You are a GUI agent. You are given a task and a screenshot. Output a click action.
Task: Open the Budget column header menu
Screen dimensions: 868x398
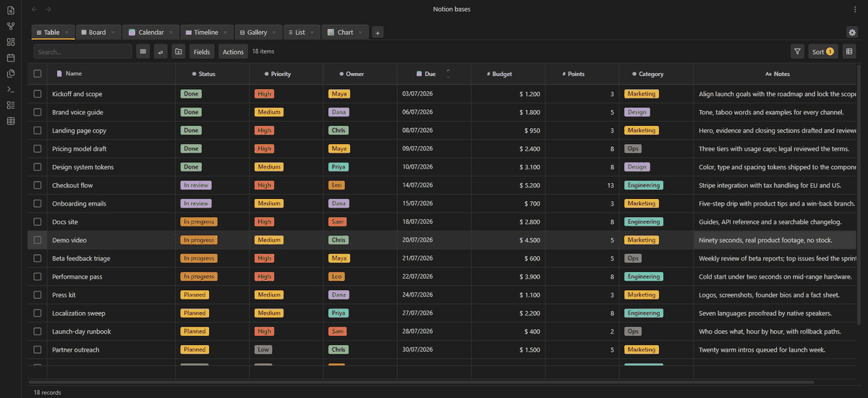click(x=508, y=74)
